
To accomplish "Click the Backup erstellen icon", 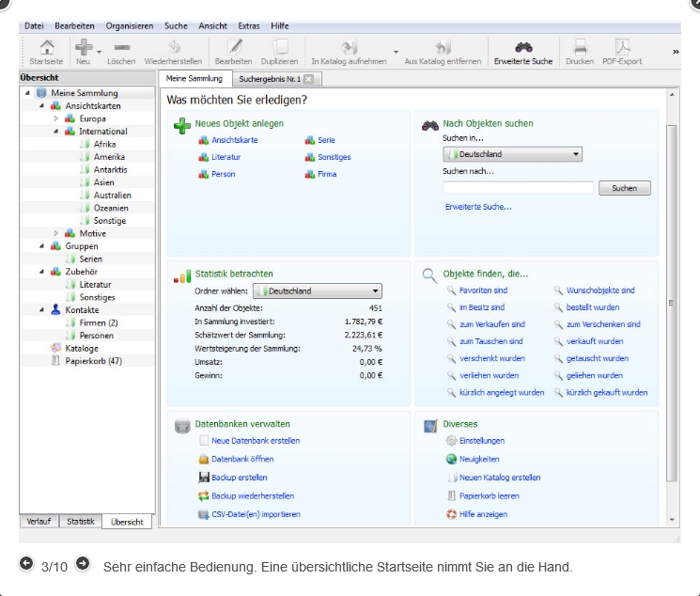I will point(204,478).
